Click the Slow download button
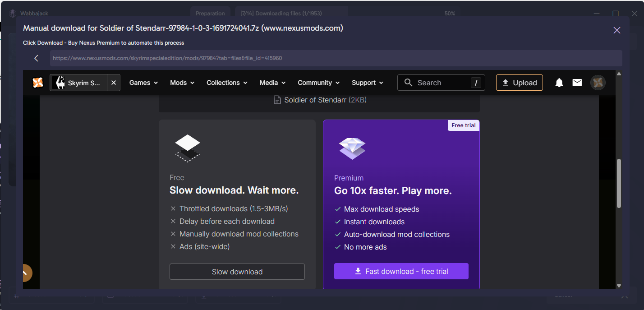Image resolution: width=644 pixels, height=310 pixels. (237, 272)
